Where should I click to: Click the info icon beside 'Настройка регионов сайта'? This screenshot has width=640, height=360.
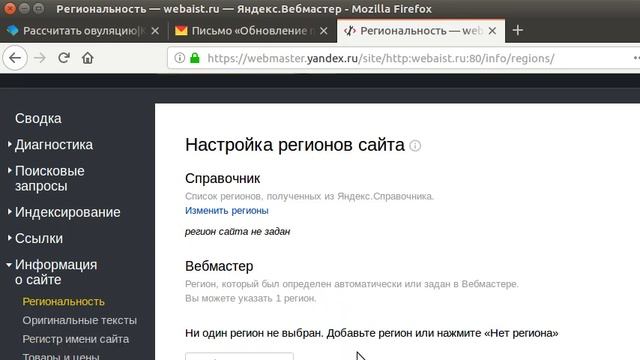(x=415, y=146)
